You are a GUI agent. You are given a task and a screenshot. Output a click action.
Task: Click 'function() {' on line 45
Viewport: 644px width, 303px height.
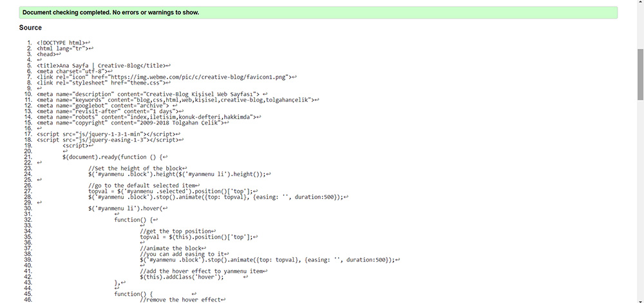click(x=133, y=295)
